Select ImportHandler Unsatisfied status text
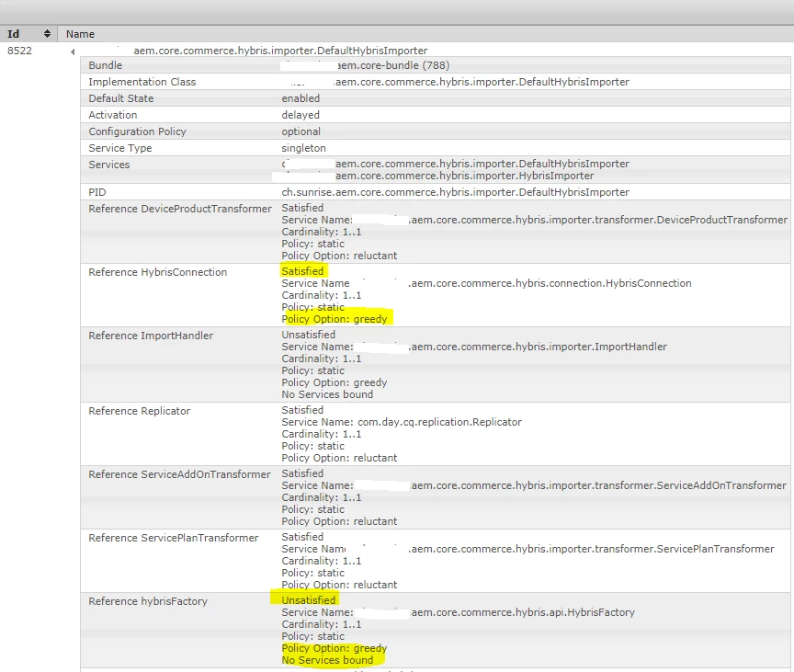Viewport: 794px width, 672px height. coord(309,335)
